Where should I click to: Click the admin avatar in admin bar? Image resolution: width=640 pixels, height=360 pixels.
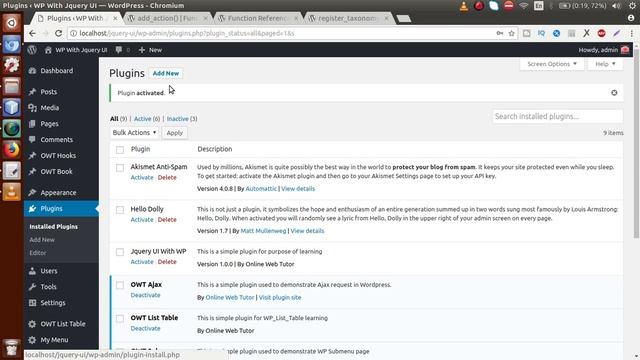click(x=625, y=50)
